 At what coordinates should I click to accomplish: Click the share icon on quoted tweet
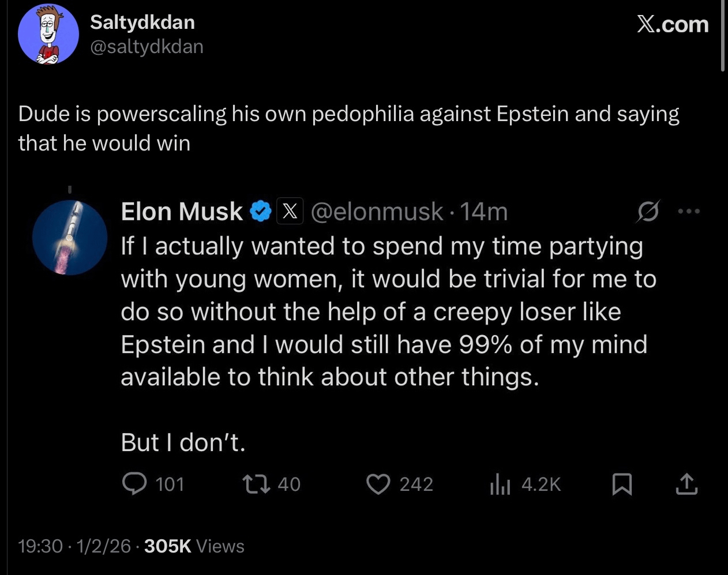(686, 484)
